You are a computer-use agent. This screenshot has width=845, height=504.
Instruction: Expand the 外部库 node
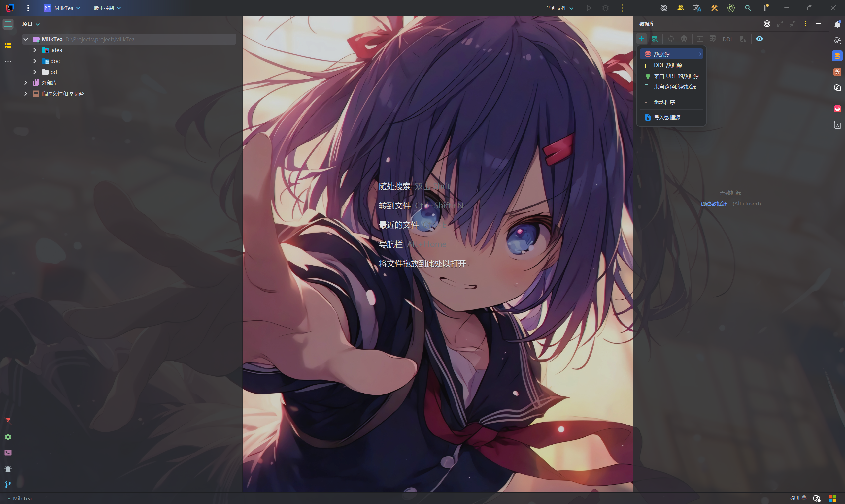(x=26, y=83)
